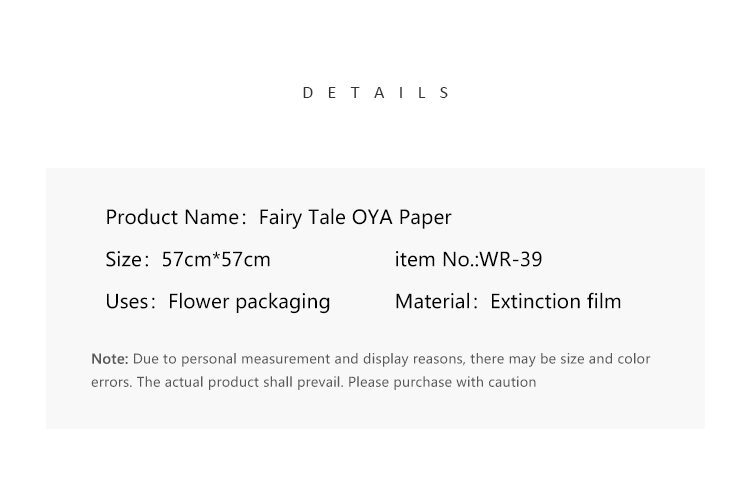Click the Uses label
750x493 pixels.
tap(127, 302)
